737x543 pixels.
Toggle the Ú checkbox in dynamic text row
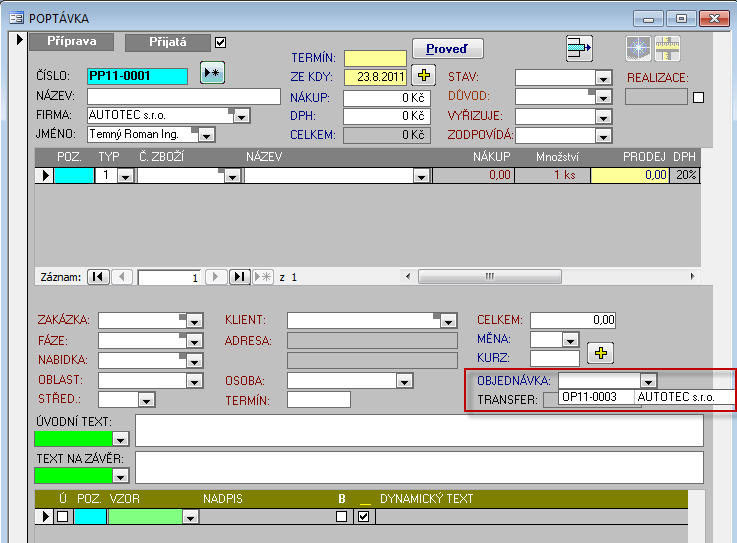63,517
